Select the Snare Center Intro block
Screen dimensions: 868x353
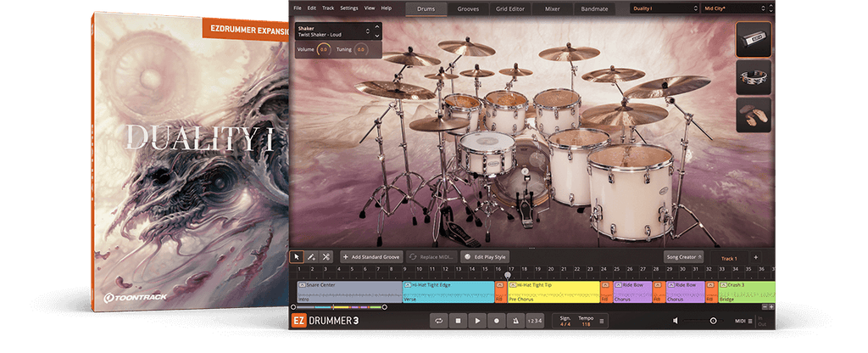coord(349,292)
